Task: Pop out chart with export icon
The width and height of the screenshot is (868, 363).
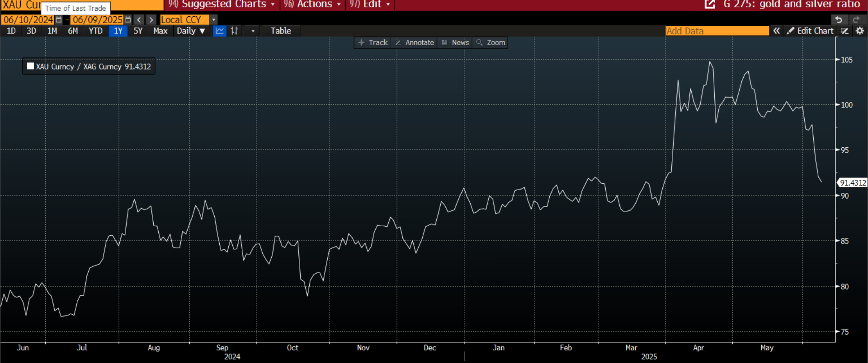Action: 710,5
